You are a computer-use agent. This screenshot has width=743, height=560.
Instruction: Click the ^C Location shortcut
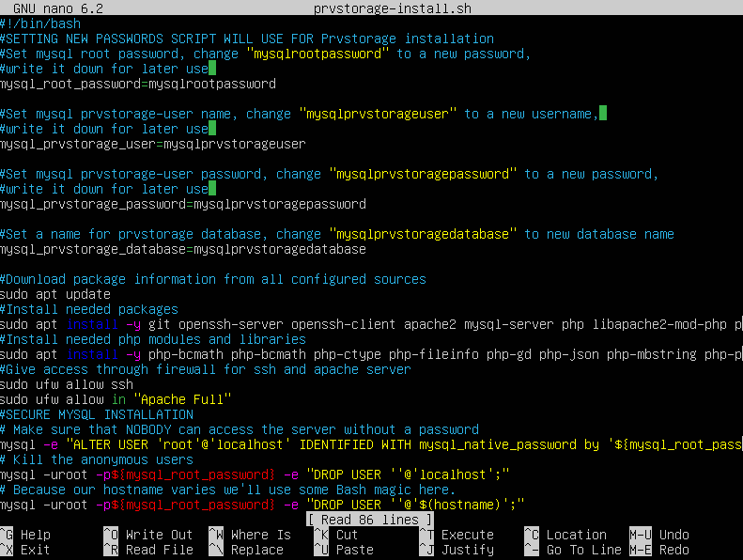point(565,535)
